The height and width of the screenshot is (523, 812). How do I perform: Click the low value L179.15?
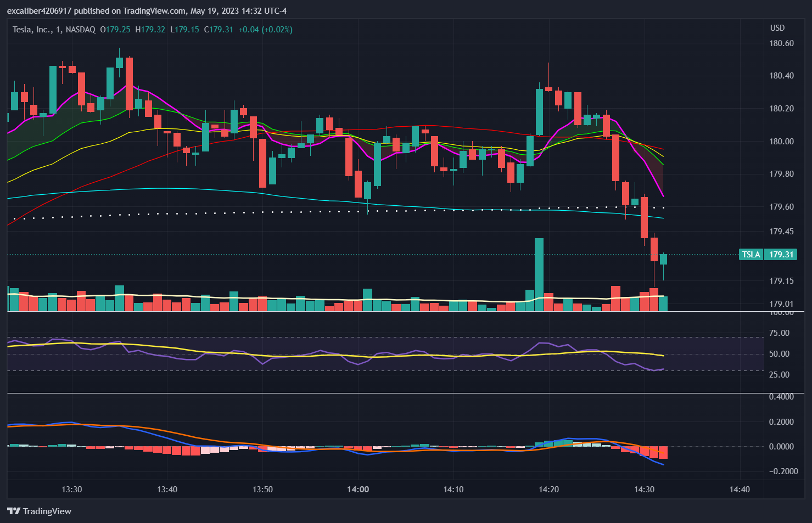(184, 30)
